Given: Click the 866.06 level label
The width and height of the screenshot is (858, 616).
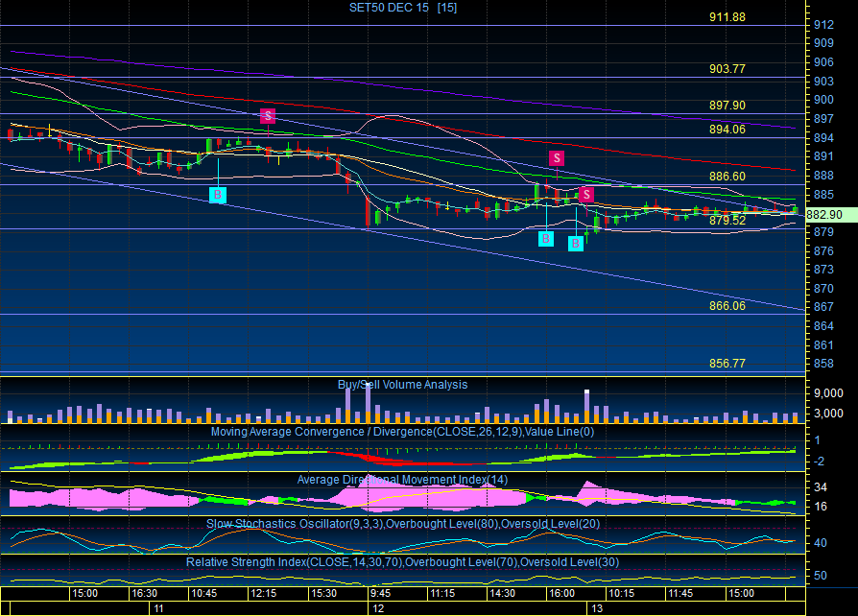Looking at the screenshot, I should click(x=727, y=306).
